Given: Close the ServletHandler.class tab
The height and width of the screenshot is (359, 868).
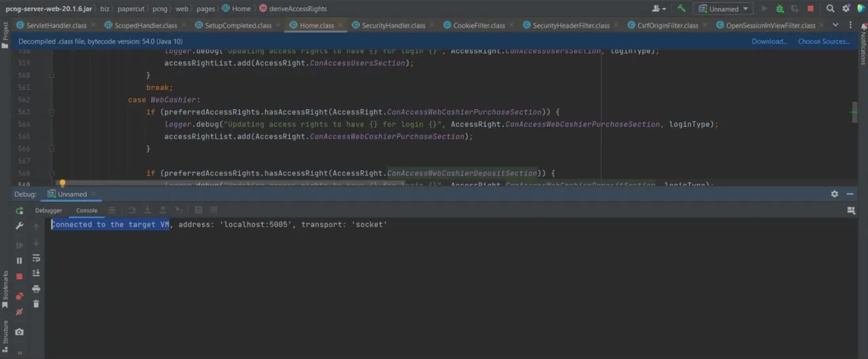Looking at the screenshot, I should [93, 25].
